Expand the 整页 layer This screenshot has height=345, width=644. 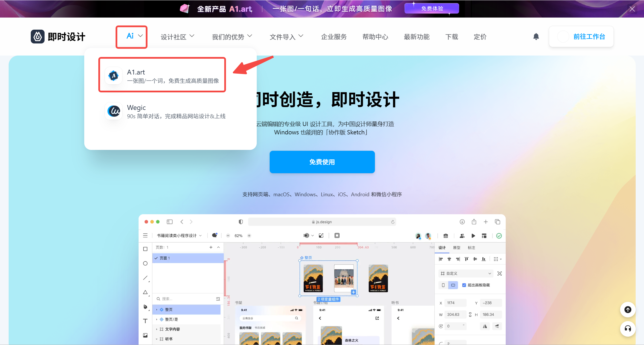(157, 310)
